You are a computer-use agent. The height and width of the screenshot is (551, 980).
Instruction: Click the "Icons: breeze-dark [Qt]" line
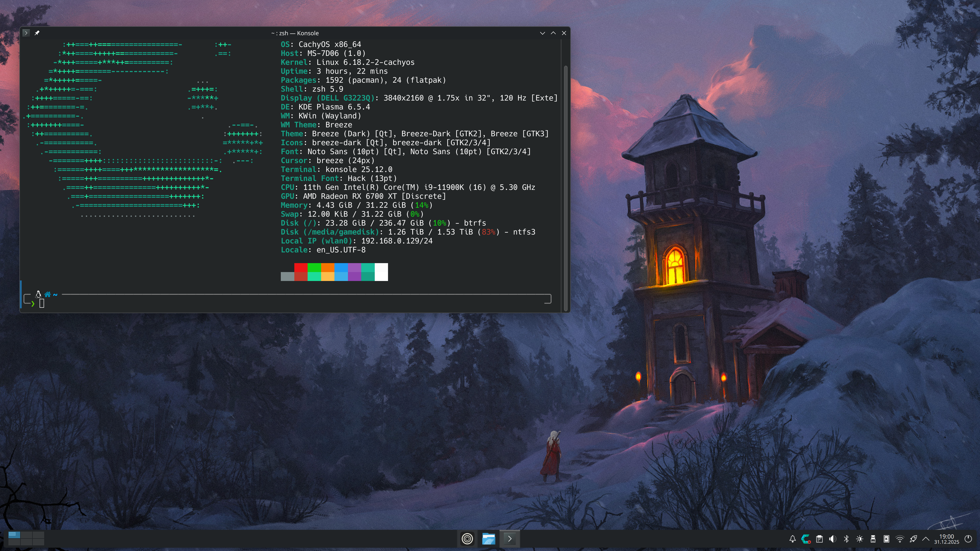[x=386, y=143]
